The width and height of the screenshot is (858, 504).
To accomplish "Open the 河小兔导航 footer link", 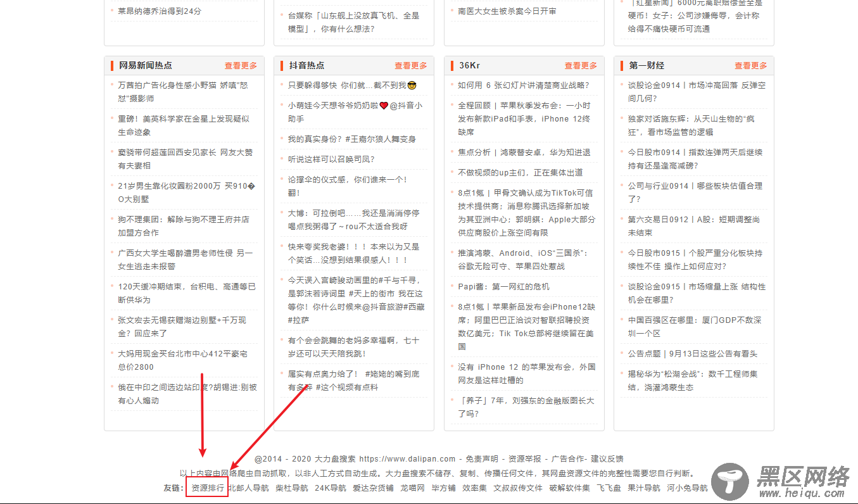I will (687, 488).
